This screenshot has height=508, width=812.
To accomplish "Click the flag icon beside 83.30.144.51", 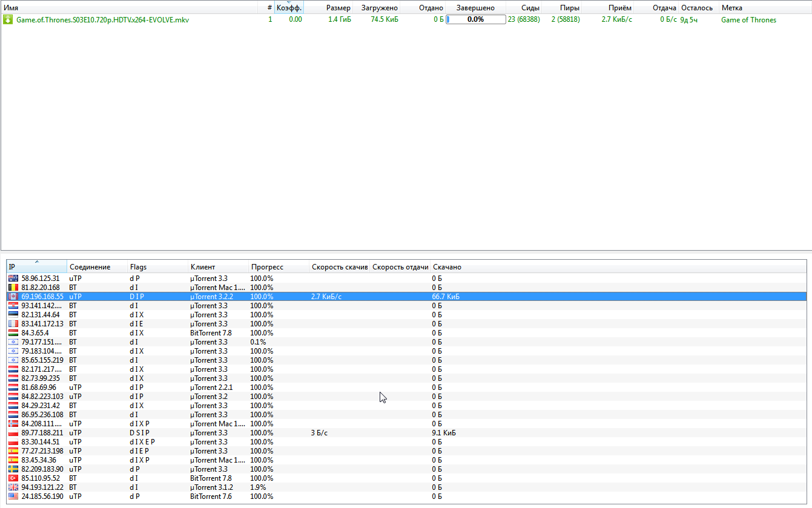I will click(x=13, y=442).
